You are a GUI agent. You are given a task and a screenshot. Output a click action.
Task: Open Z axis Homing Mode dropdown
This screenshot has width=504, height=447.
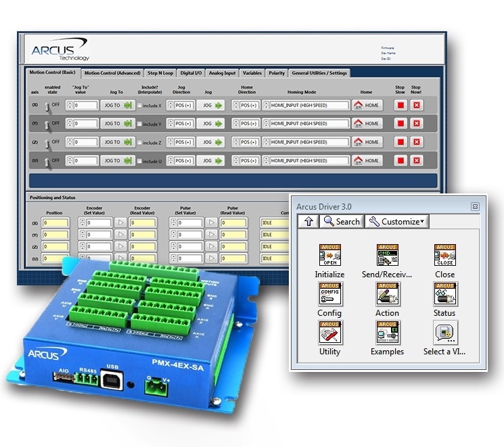point(306,142)
